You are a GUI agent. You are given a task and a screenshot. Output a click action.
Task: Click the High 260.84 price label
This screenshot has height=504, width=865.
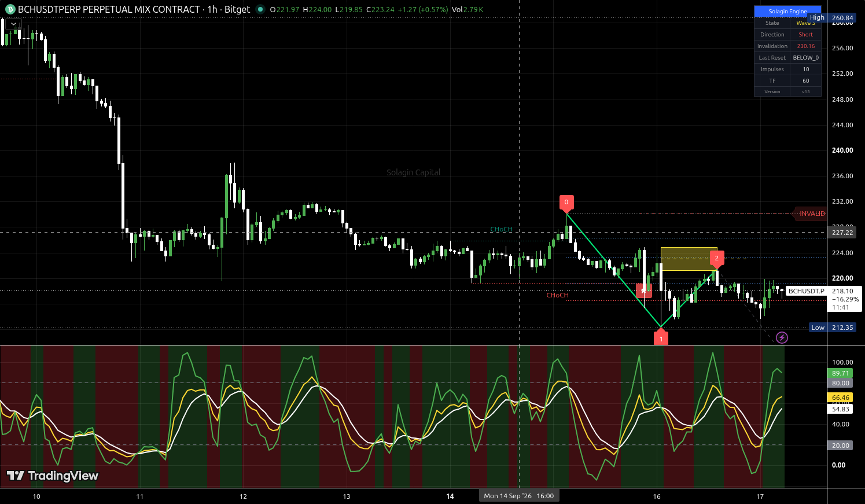832,18
